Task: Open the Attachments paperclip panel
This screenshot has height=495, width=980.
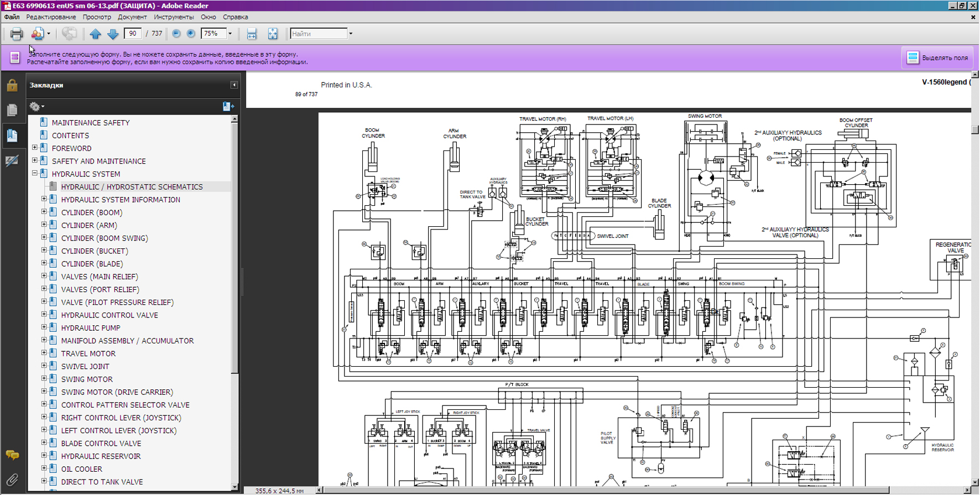Action: (x=12, y=480)
